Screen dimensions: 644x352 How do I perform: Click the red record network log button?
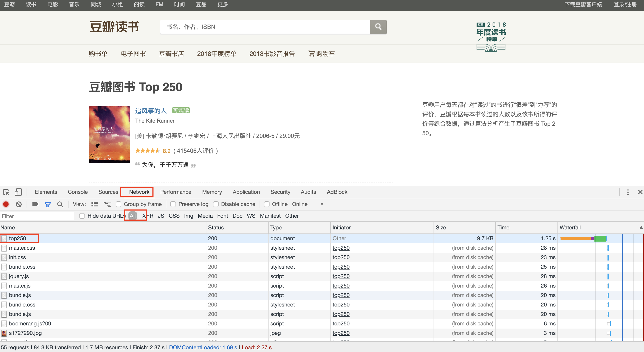tap(6, 204)
